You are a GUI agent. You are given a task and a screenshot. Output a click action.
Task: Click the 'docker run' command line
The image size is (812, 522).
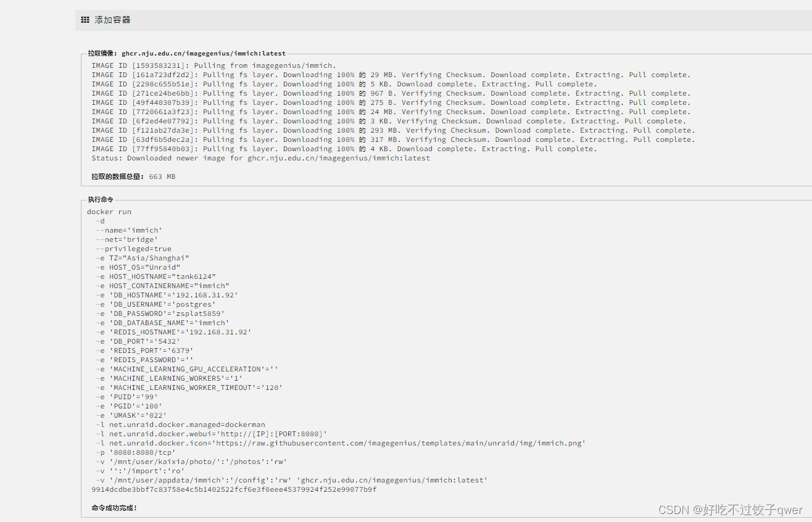click(109, 212)
